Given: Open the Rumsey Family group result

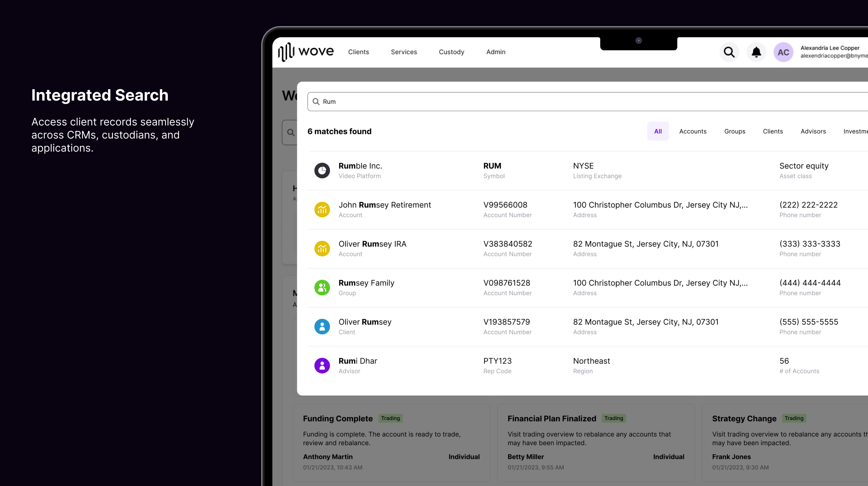Looking at the screenshot, I should pos(587,288).
